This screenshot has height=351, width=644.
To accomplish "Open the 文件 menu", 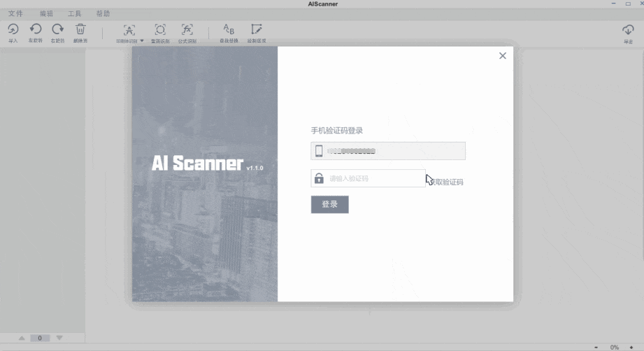I will 15,13.
